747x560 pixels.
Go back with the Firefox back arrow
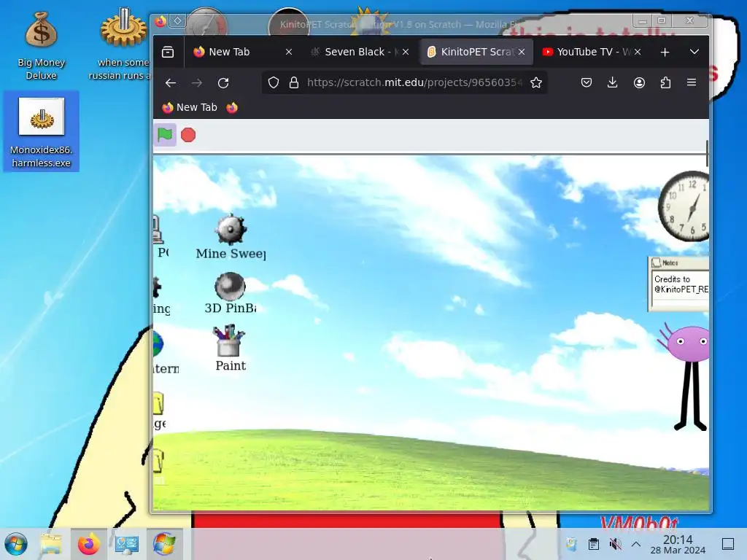coord(171,83)
